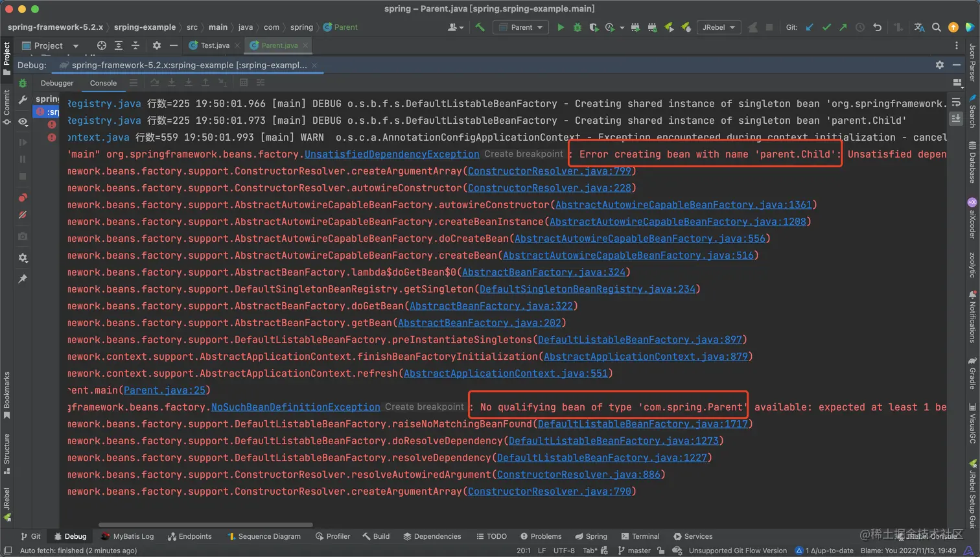Screen dimensions: 980x557
Task: Toggle soft-wrap icon in console
Action: 956,102
